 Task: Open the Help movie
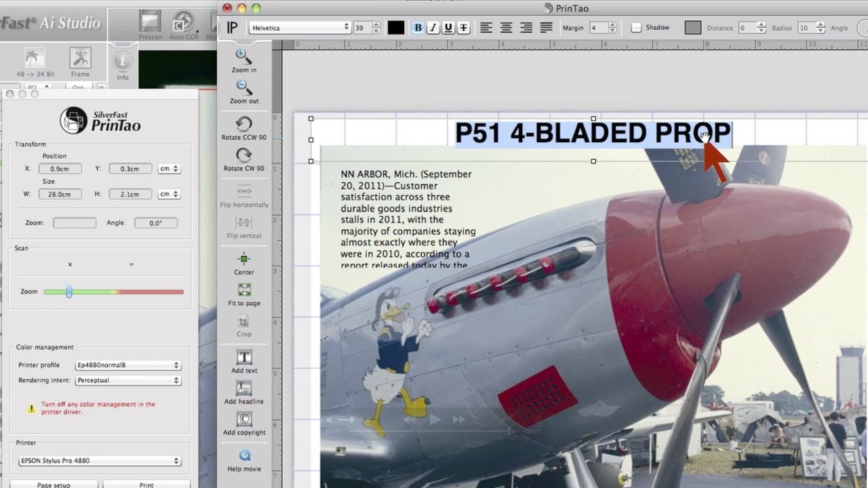pos(243,455)
